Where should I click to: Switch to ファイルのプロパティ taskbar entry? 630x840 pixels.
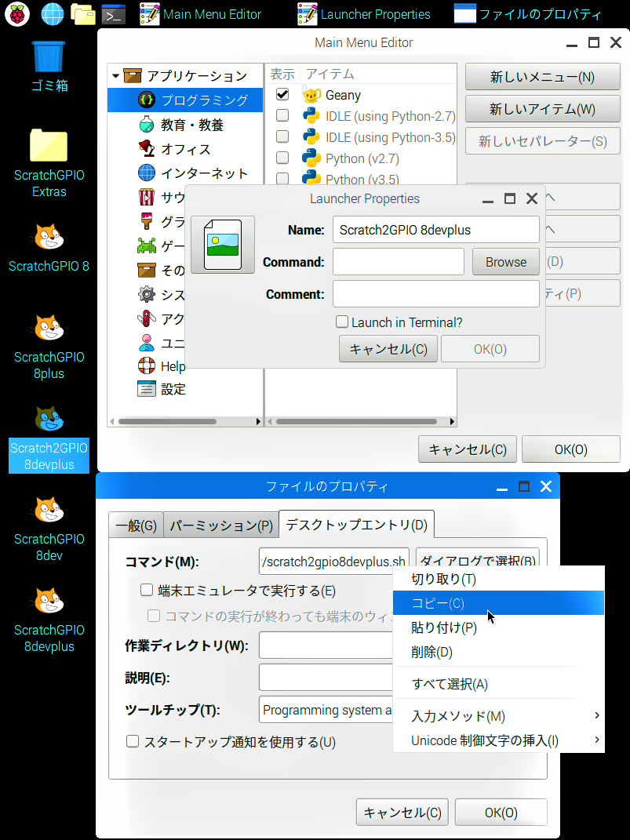pyautogui.click(x=528, y=14)
